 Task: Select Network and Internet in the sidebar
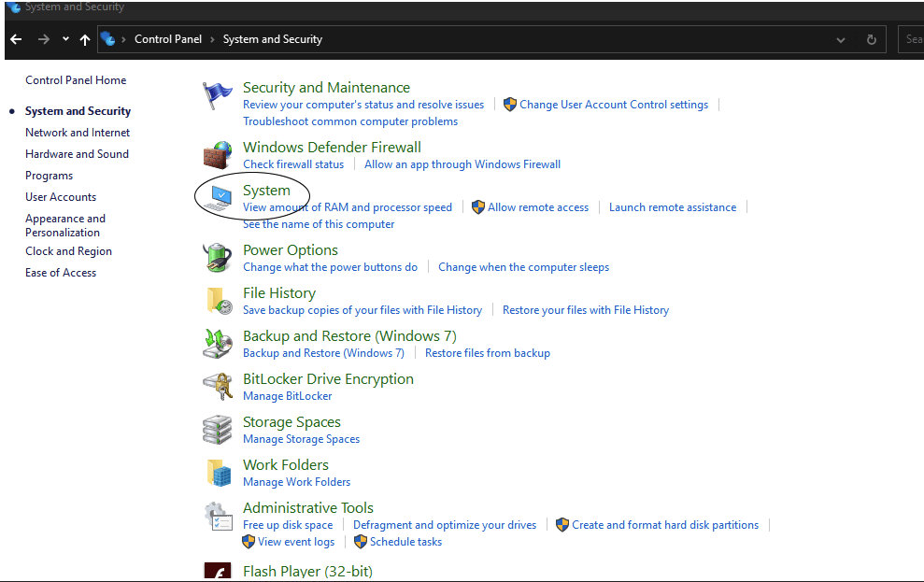[x=78, y=132]
